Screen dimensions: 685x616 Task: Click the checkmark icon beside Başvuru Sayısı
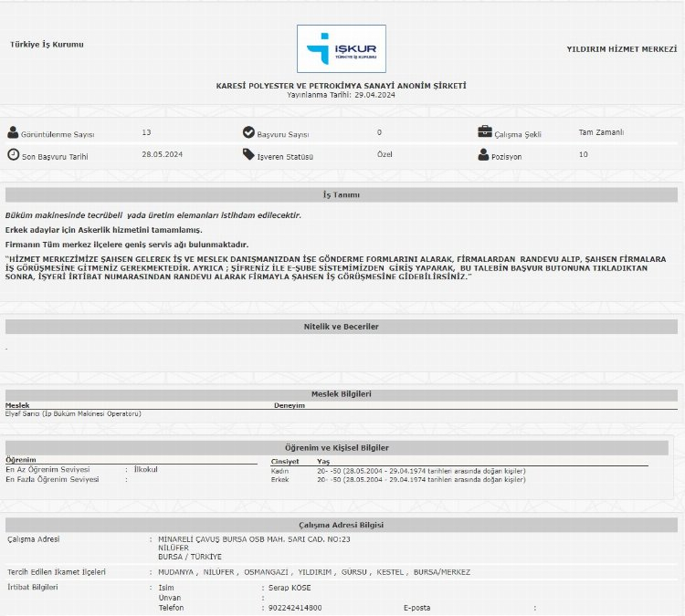[248, 132]
